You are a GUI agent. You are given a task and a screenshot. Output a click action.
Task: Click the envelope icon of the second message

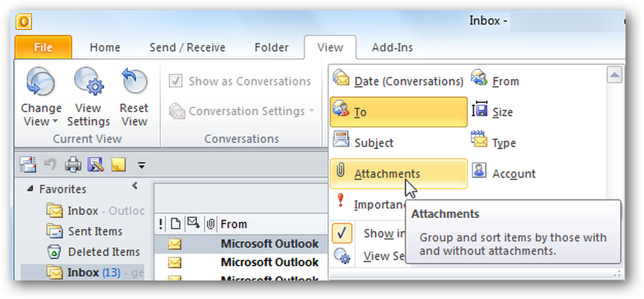[x=174, y=262]
